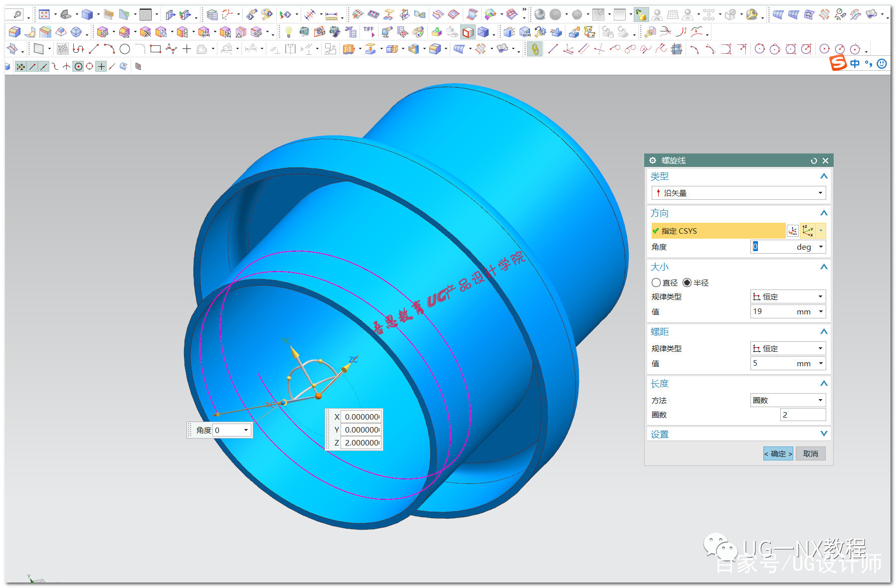Click the Sogou input method S icon

(x=838, y=63)
